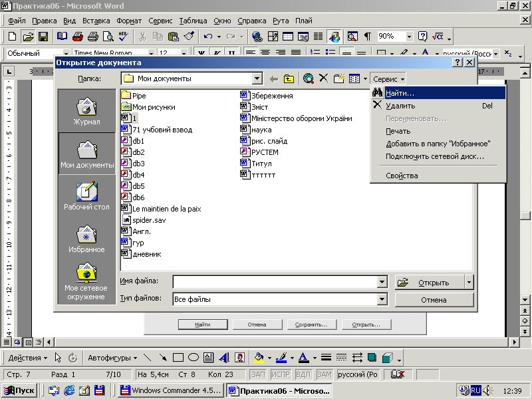
Task: Click the Back arrow in Open dialog
Action: [274, 79]
